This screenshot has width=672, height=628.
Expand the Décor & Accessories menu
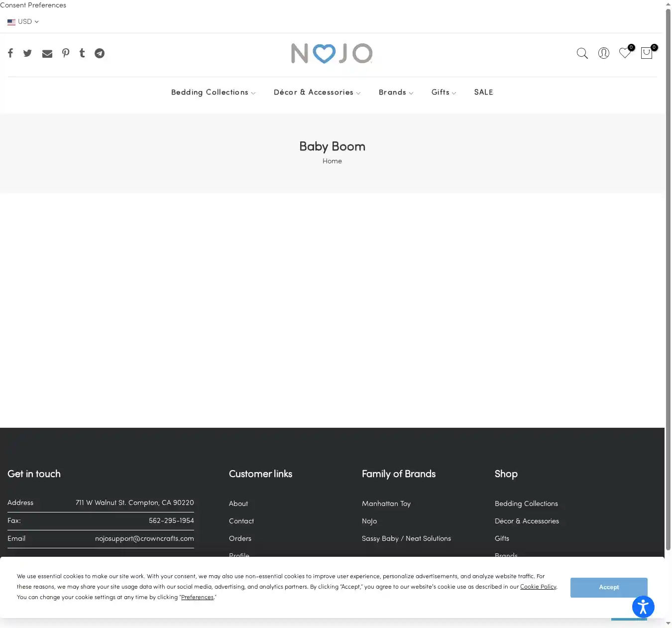click(317, 93)
